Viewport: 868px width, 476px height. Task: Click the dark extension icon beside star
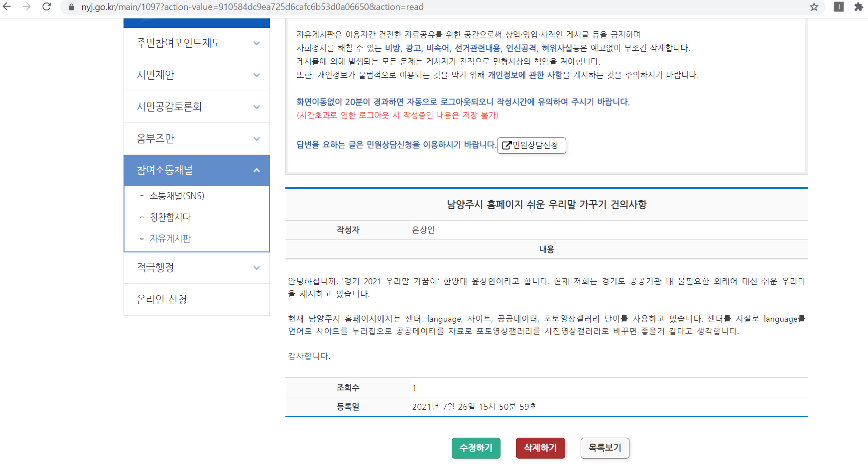839,7
